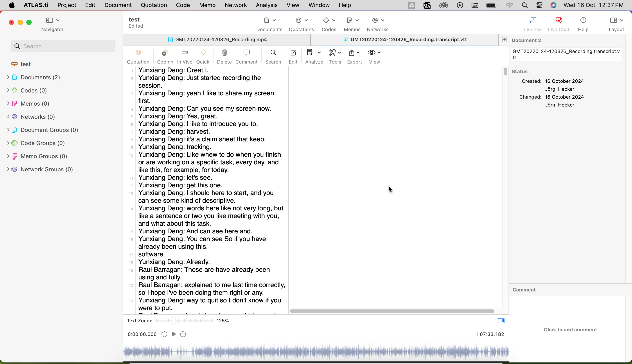Screen dimensions: 632x364
Task: Open the Analyze dropdown arrow
Action: coord(319,53)
